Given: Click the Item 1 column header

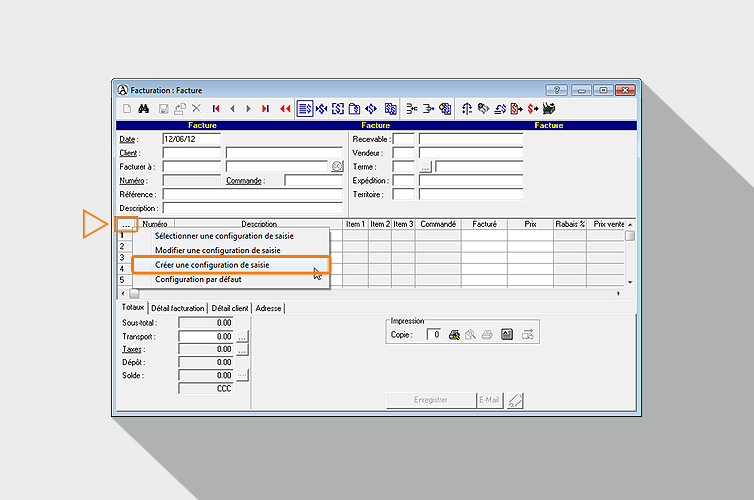Looking at the screenshot, I should [355, 225].
